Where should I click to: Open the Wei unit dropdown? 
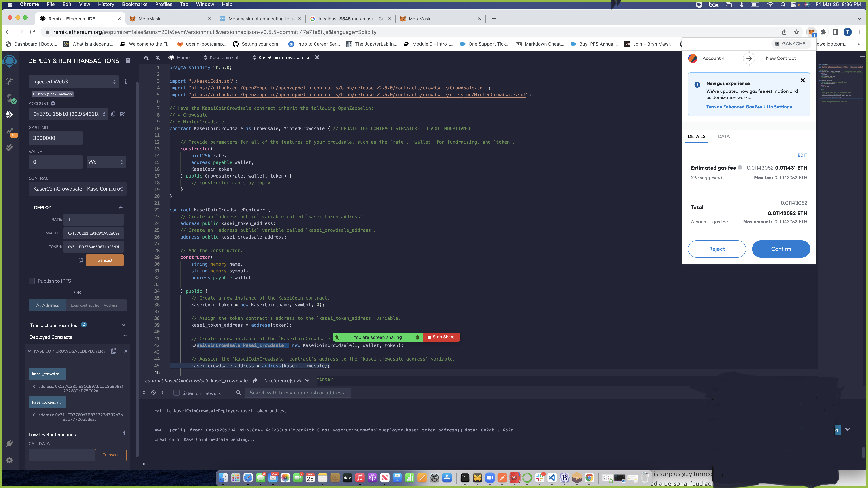[x=106, y=162]
